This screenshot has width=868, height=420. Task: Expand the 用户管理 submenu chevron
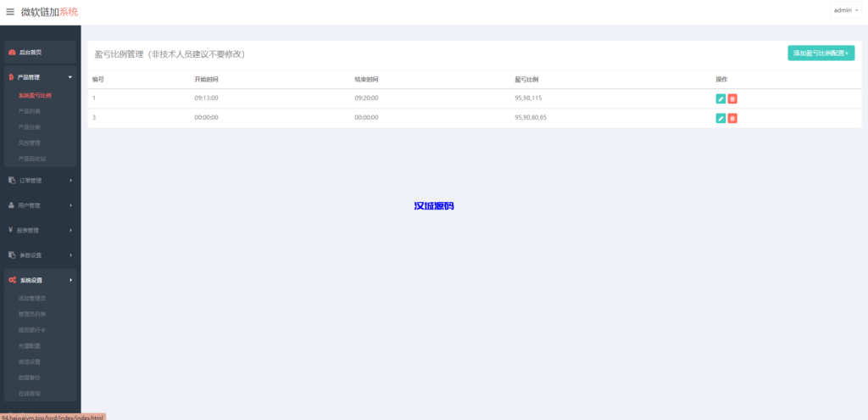[x=70, y=205]
